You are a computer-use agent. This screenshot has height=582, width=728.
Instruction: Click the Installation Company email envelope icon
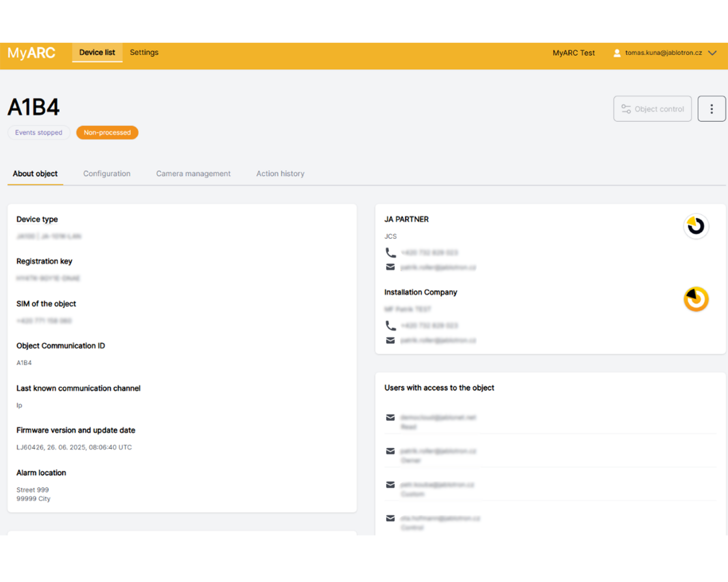coord(390,340)
